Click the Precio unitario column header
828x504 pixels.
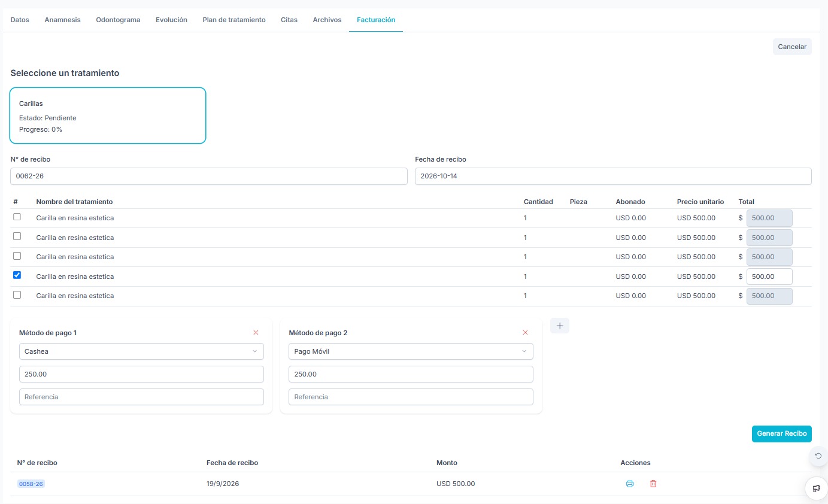point(700,202)
